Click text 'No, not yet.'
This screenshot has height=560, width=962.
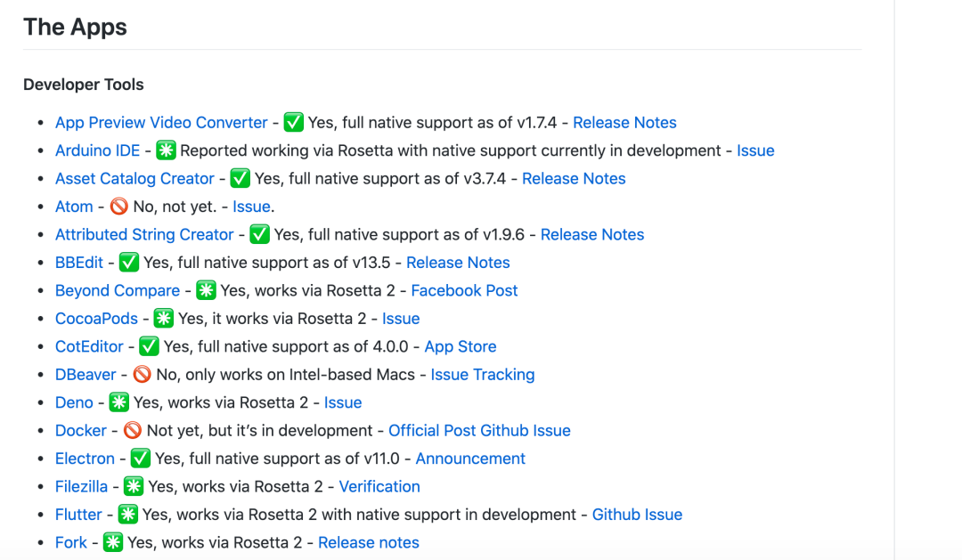click(175, 207)
